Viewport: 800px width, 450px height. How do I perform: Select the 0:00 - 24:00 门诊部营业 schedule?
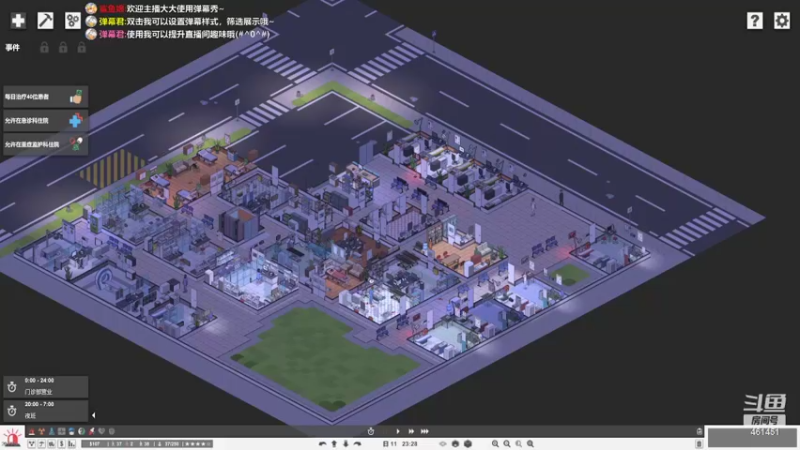pos(45,387)
